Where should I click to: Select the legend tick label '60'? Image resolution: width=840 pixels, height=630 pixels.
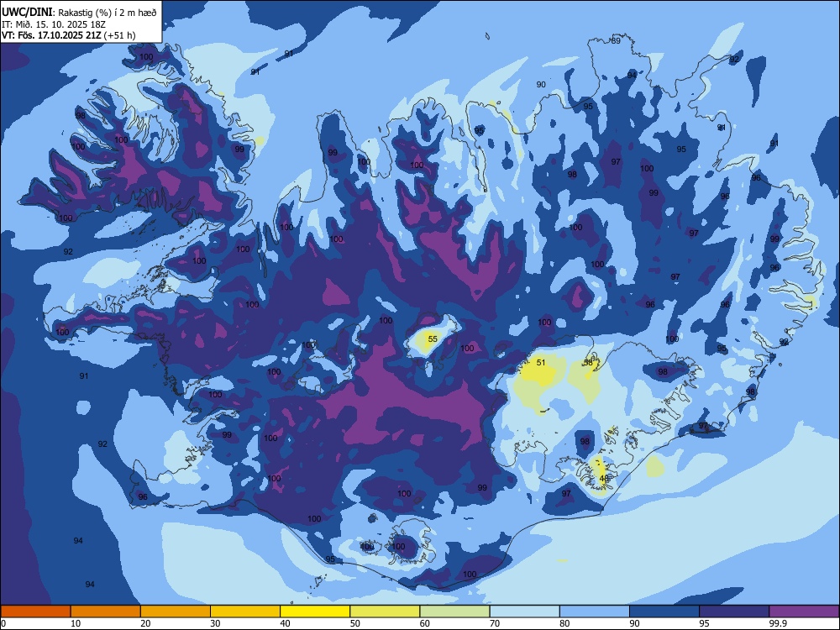[425, 623]
